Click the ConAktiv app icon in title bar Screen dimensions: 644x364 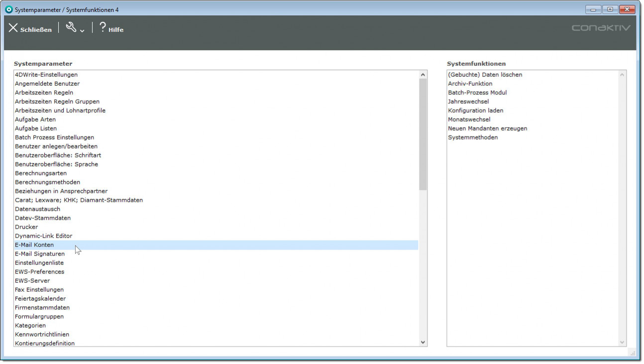[x=8, y=9]
